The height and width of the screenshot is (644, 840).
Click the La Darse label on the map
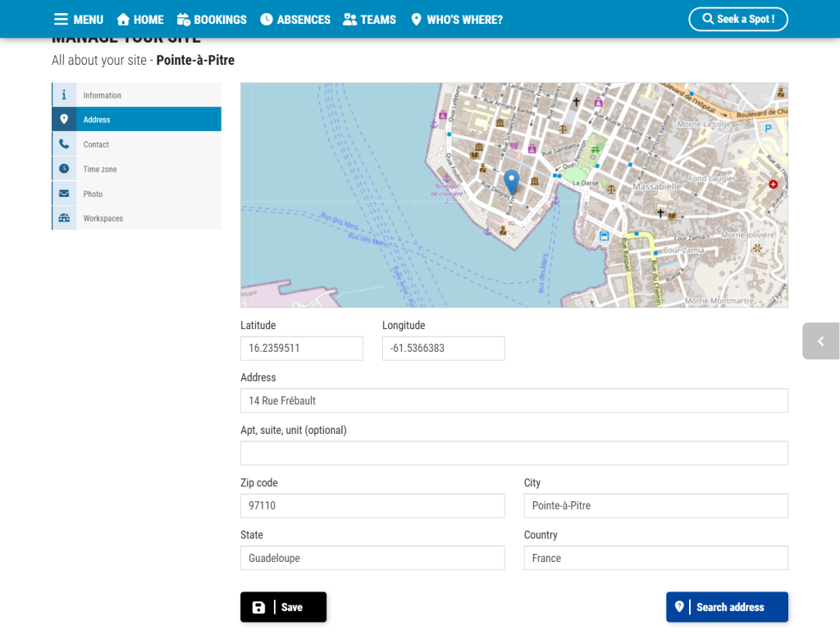click(586, 183)
